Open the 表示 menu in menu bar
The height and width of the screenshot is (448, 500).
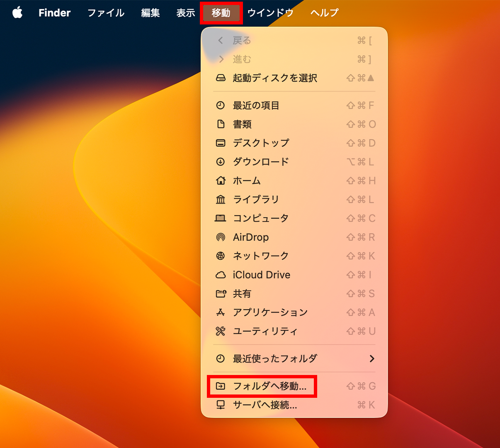[x=185, y=13]
